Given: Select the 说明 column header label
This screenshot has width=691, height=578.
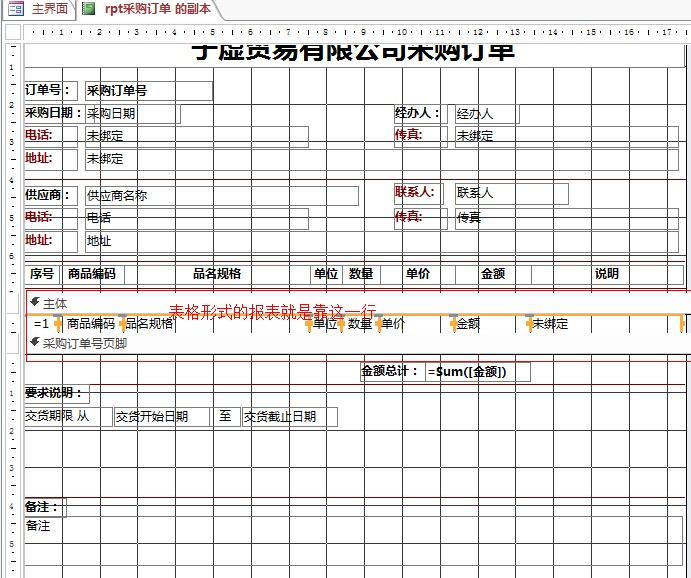Looking at the screenshot, I should 607,274.
